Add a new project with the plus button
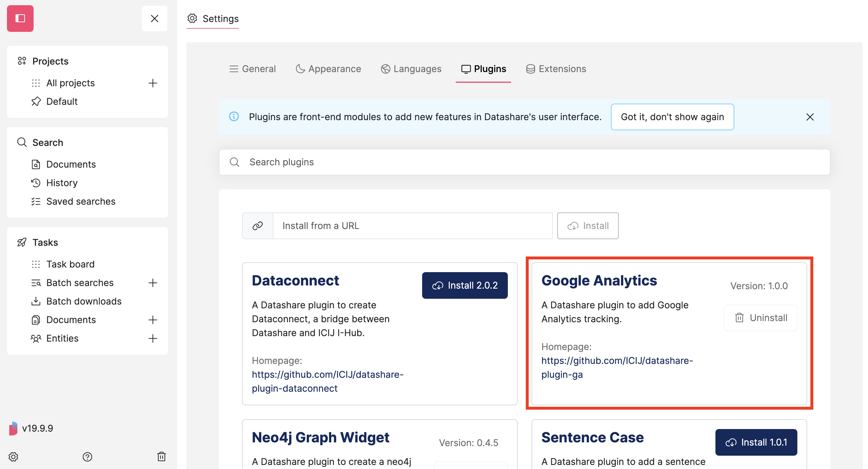The image size is (868, 469). coord(153,83)
